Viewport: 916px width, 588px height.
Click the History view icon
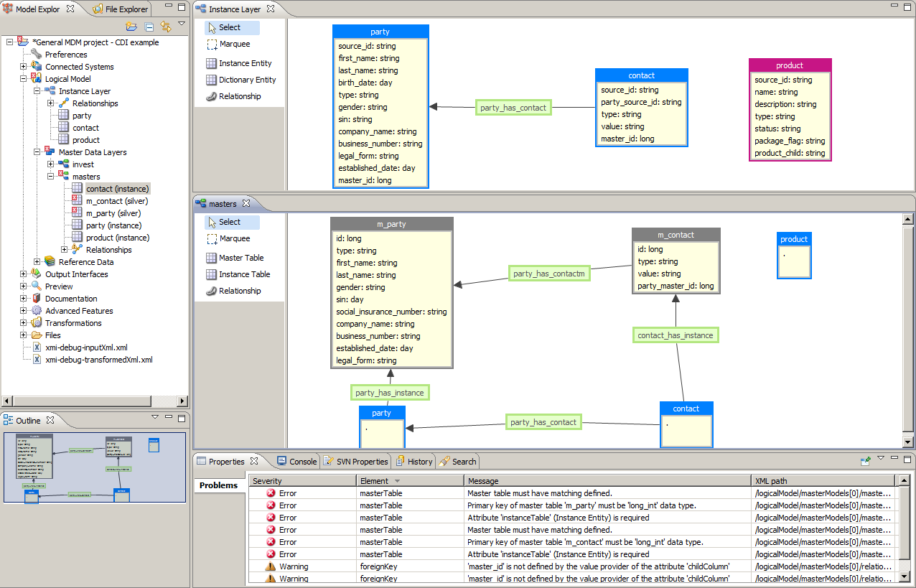413,462
